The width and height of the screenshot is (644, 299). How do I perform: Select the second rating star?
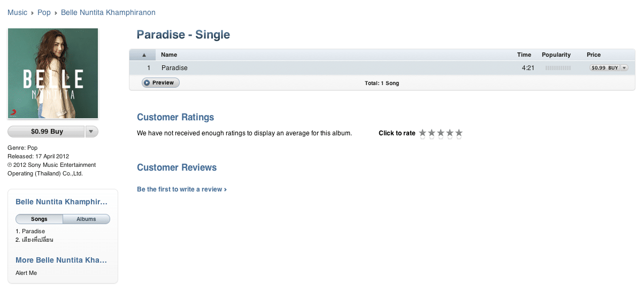pos(432,133)
